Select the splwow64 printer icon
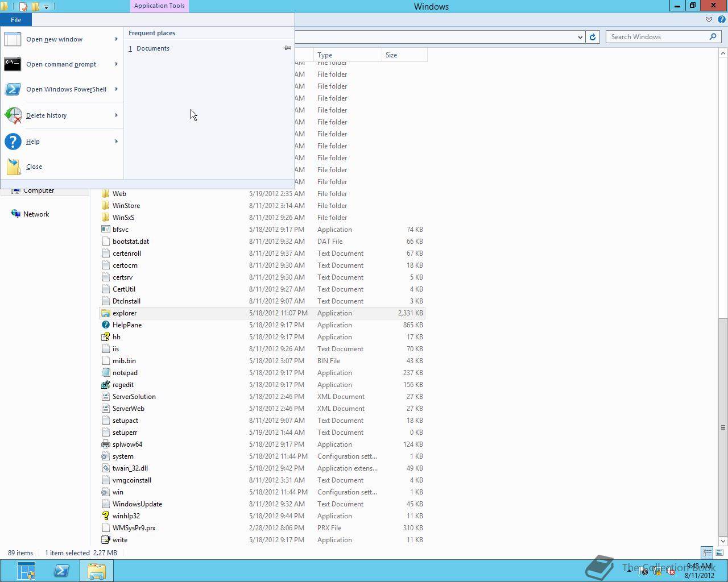 tap(105, 444)
